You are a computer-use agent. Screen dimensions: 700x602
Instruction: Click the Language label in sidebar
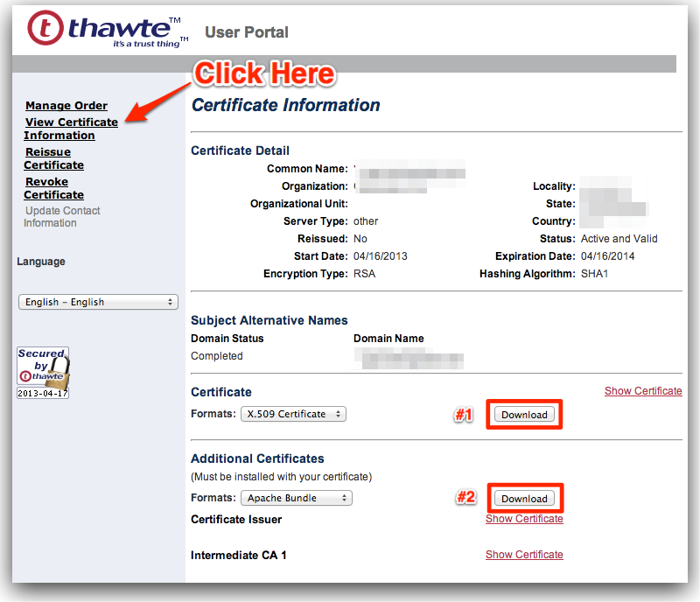click(41, 262)
